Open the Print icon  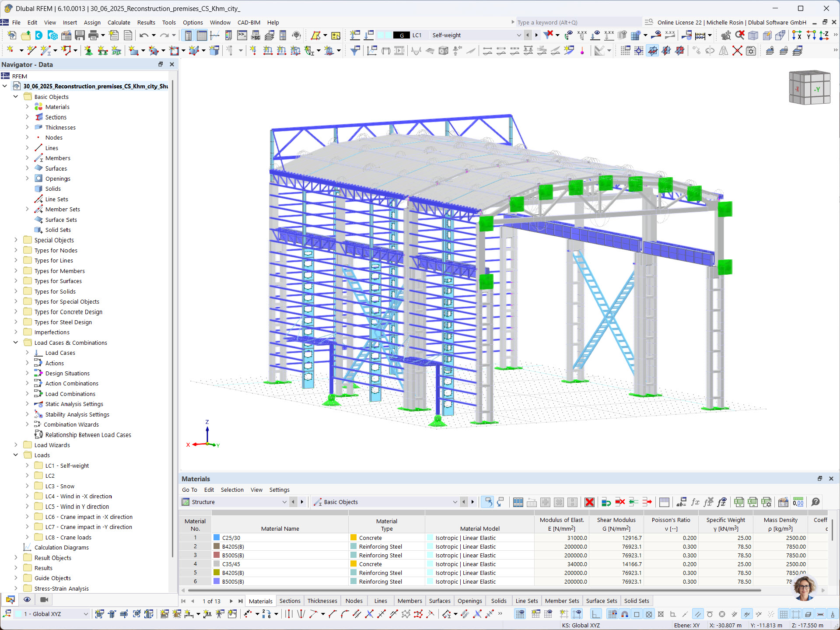click(93, 35)
